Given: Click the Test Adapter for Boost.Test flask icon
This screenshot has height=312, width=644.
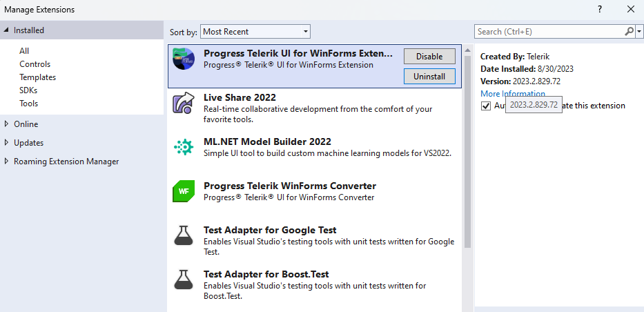Looking at the screenshot, I should (x=183, y=279).
